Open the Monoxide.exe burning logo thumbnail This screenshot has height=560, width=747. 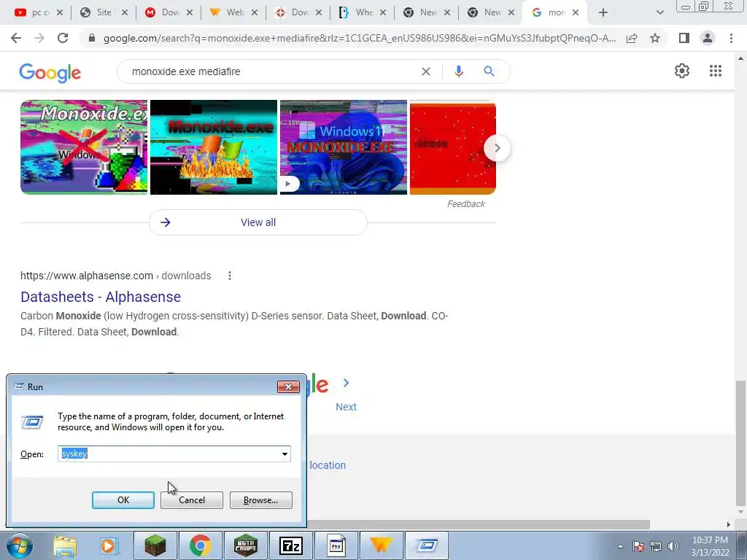coord(214,147)
